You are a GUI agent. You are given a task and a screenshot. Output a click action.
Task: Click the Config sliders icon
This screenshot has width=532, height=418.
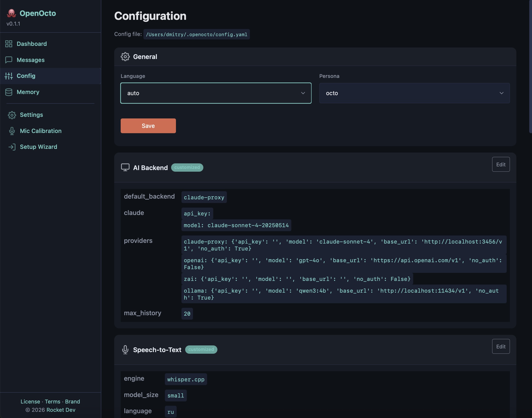click(x=9, y=76)
